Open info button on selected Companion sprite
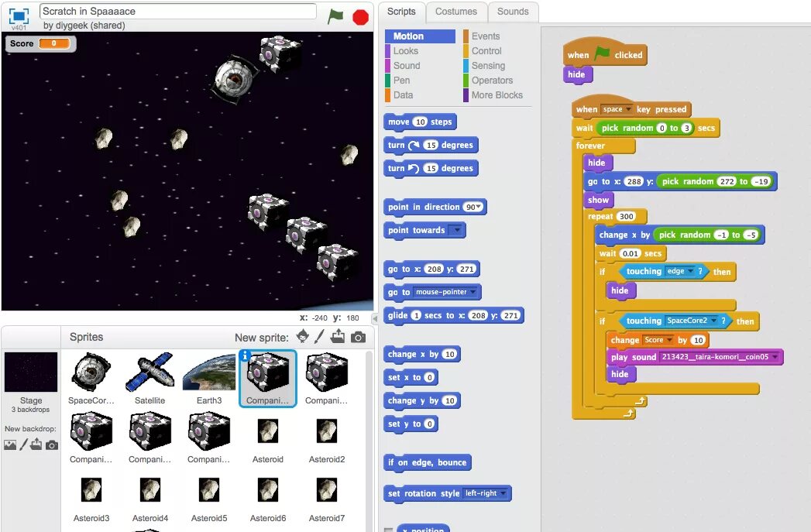 coord(246,355)
